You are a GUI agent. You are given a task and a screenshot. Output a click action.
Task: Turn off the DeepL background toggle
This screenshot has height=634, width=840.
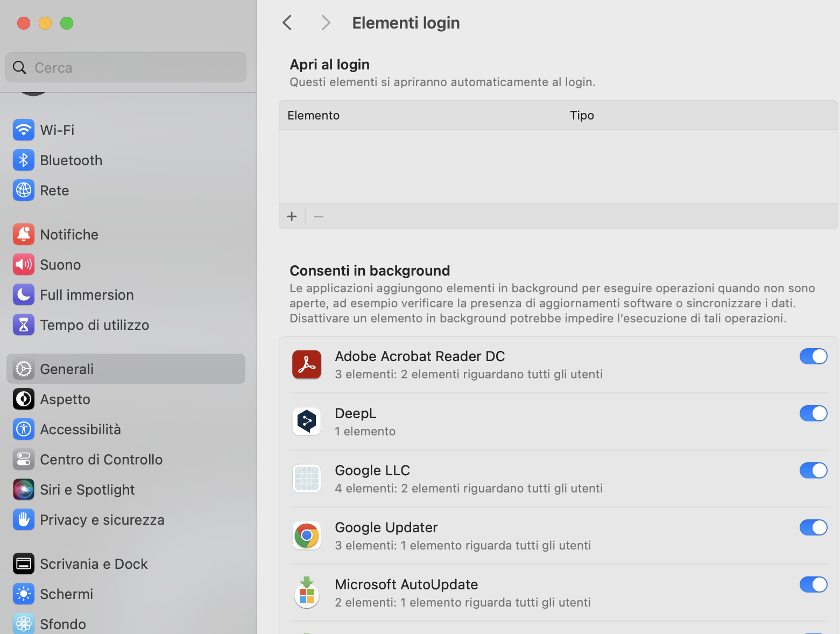click(813, 413)
